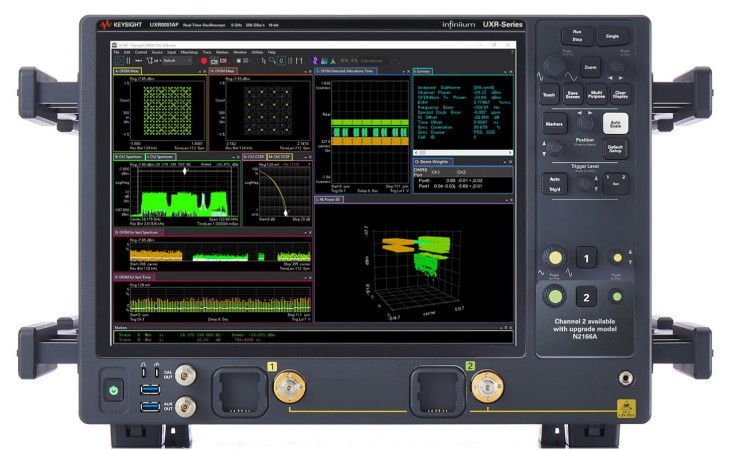Open the Utilities menu

point(257,52)
